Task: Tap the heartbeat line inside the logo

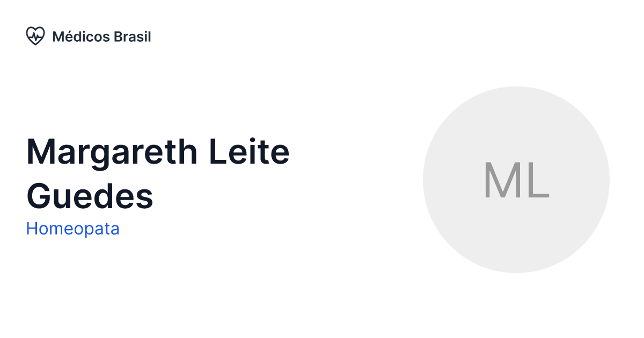Action: pos(35,36)
